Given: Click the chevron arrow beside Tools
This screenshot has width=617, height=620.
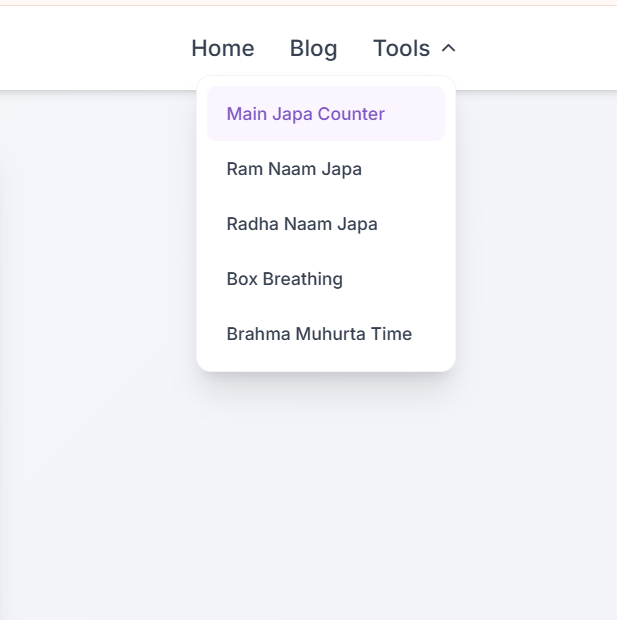Looking at the screenshot, I should 449,48.
